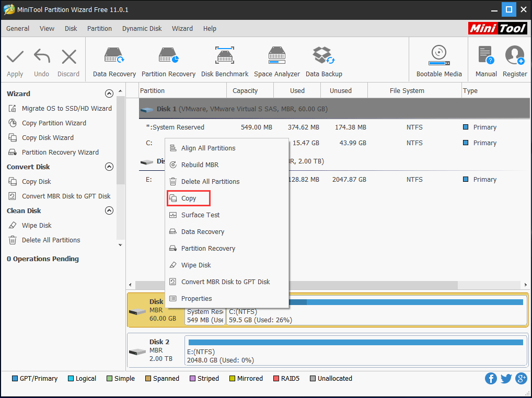Select Surface Test in context menu
The width and height of the screenshot is (532, 398).
tap(227, 215)
